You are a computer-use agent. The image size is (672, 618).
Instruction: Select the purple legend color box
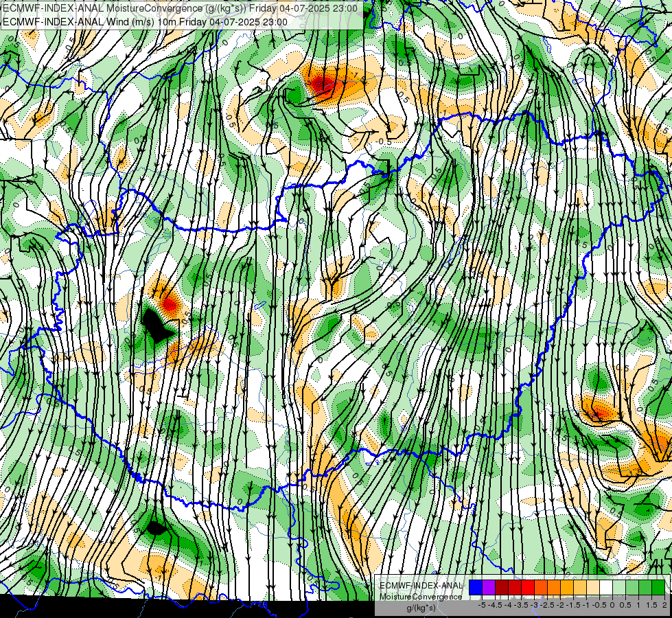coord(489,588)
